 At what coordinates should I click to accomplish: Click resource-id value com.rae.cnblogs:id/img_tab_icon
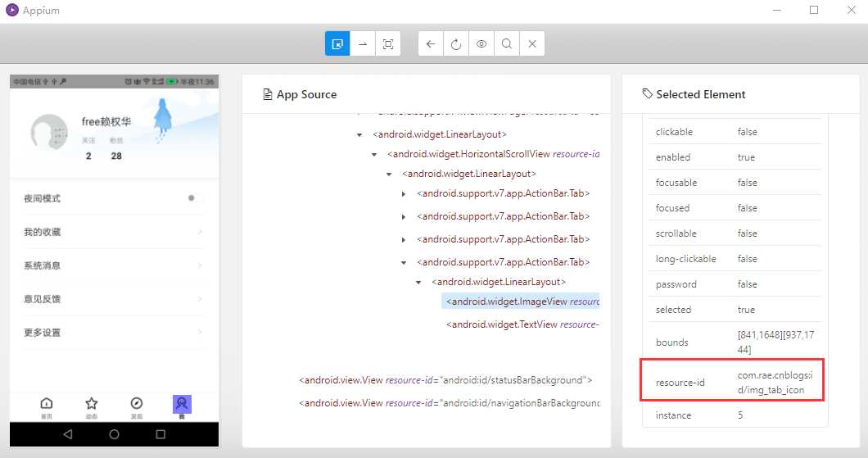(x=775, y=382)
